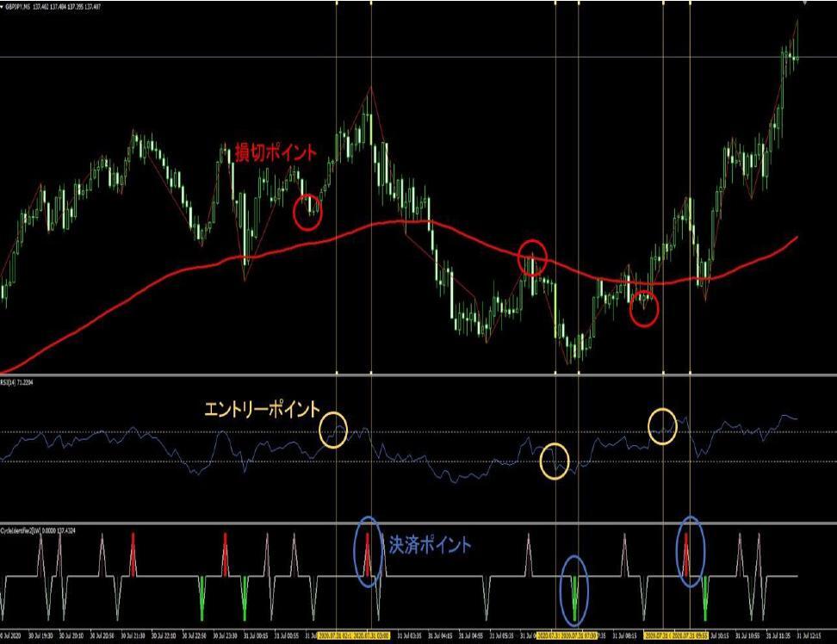Select the RSI(14) indicator label

coord(16,382)
